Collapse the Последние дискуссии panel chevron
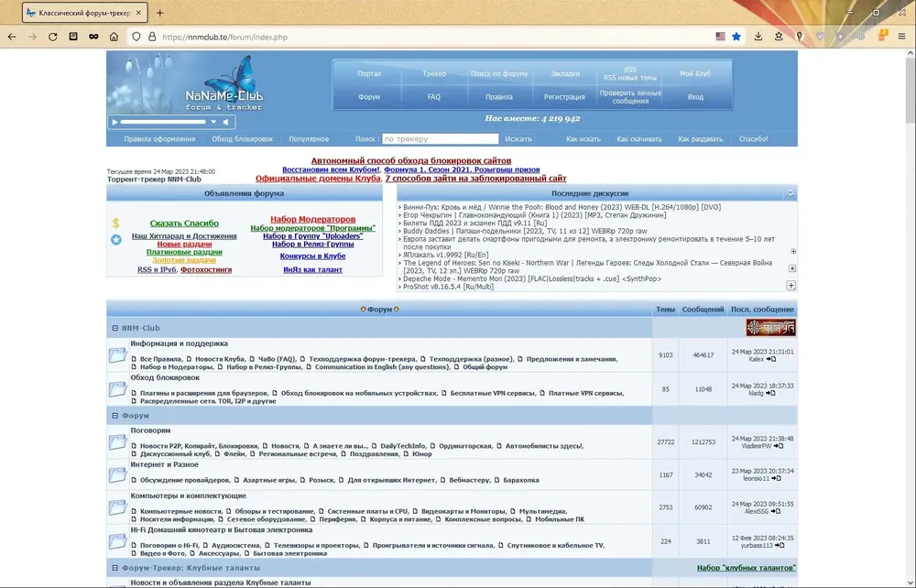The width and height of the screenshot is (916, 588). pos(790,193)
